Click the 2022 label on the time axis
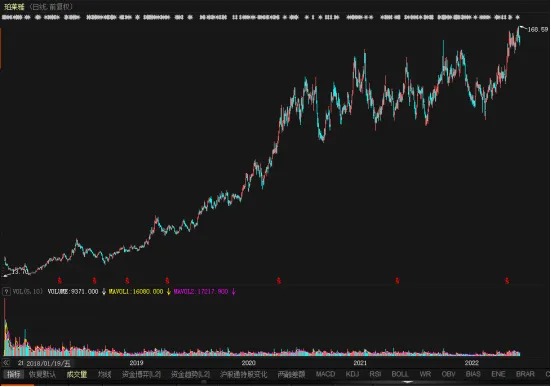The width and height of the screenshot is (551, 387). point(472,363)
